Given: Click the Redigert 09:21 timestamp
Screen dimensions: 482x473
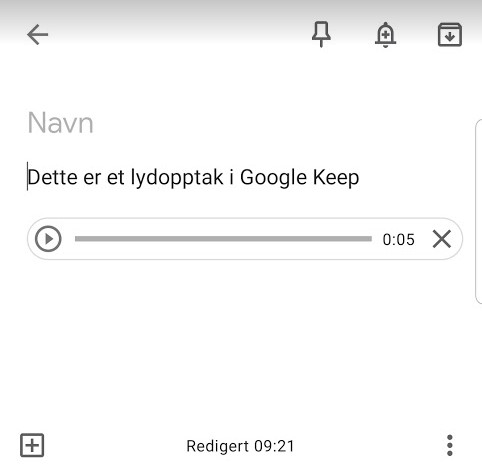Looking at the screenshot, I should 240,446.
